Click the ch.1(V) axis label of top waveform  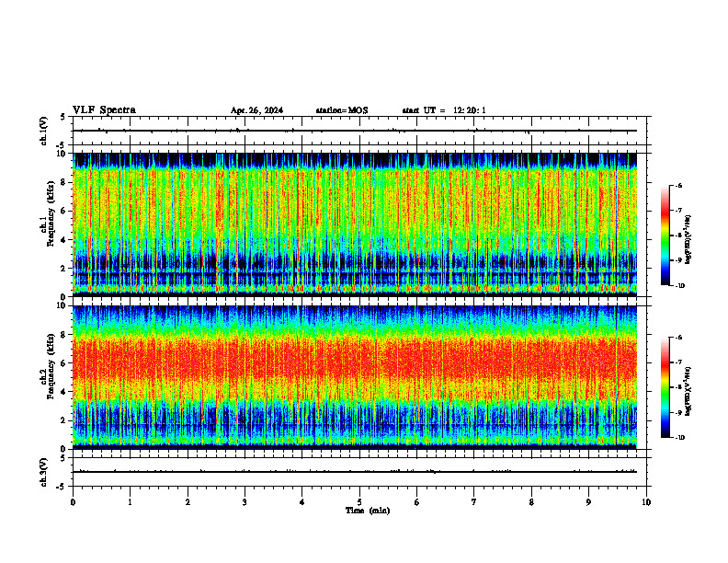tap(44, 131)
